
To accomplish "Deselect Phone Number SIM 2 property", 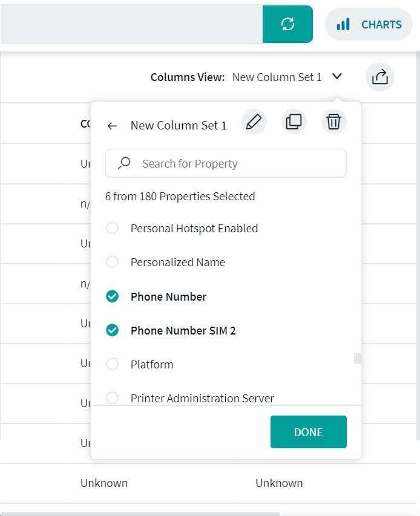I will pyautogui.click(x=112, y=330).
